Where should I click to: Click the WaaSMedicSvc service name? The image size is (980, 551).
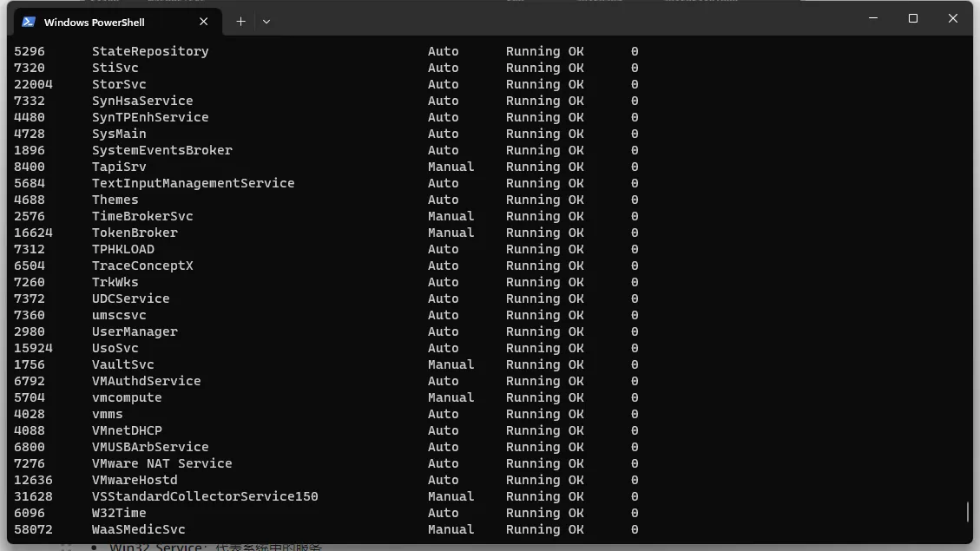[139, 529]
